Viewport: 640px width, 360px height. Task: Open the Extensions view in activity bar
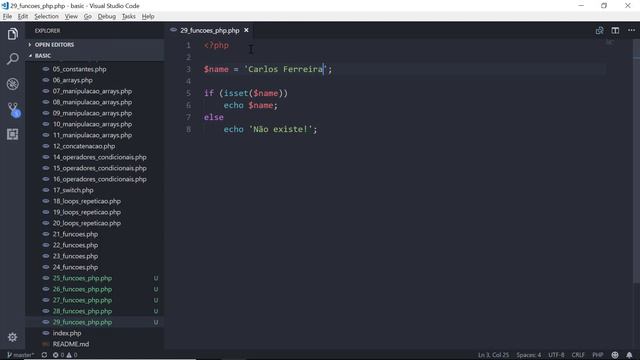click(x=13, y=134)
